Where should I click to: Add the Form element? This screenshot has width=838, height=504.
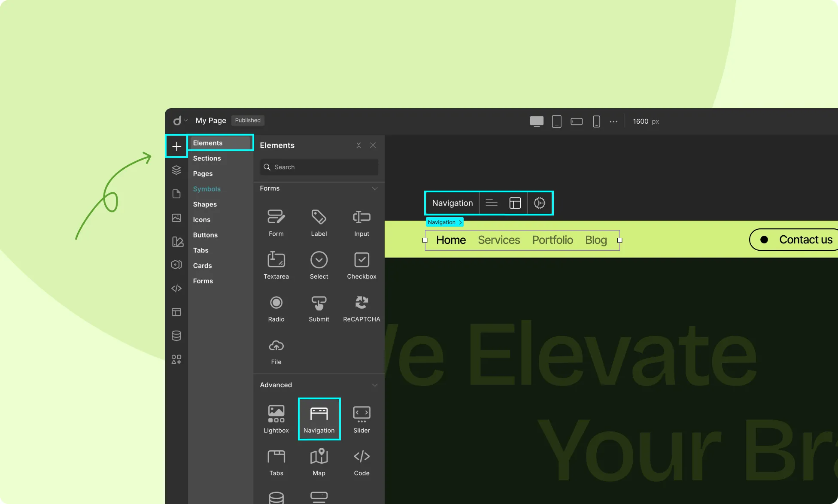(x=276, y=223)
